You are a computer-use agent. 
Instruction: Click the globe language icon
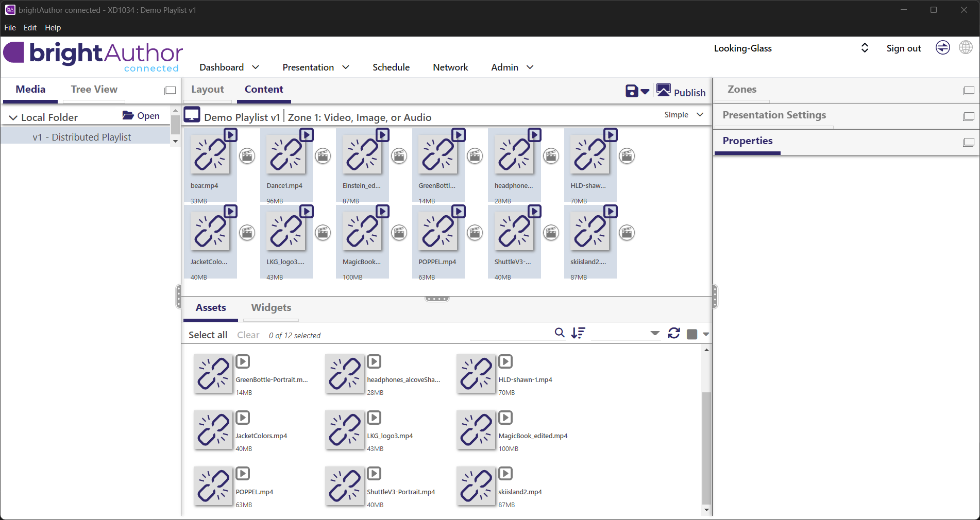[x=966, y=48]
